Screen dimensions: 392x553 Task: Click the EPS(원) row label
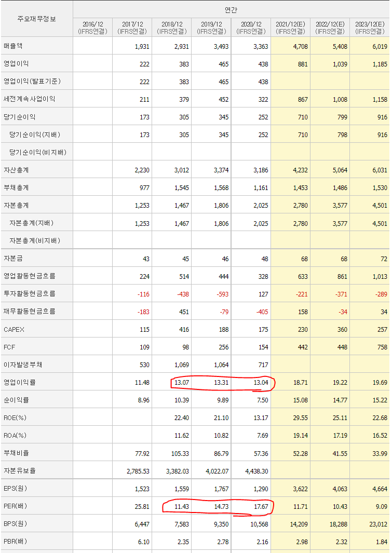pyautogui.click(x=16, y=489)
